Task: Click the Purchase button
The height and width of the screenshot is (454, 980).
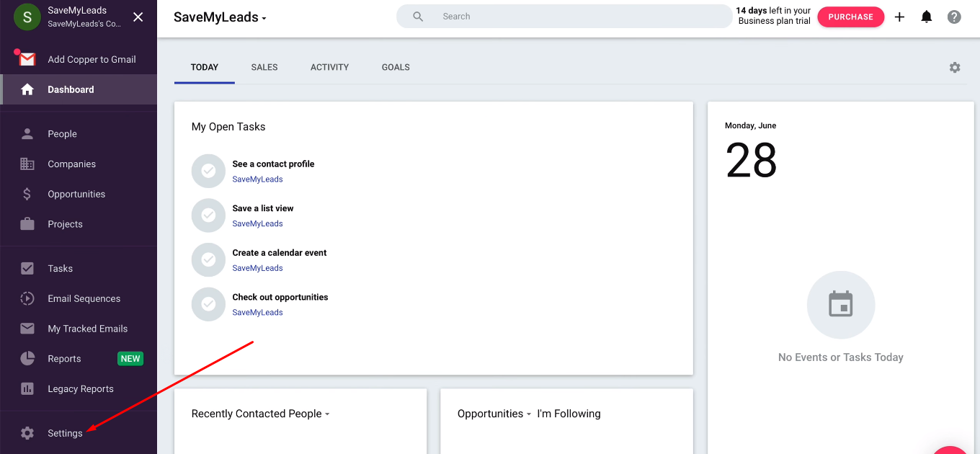Action: click(x=850, y=17)
